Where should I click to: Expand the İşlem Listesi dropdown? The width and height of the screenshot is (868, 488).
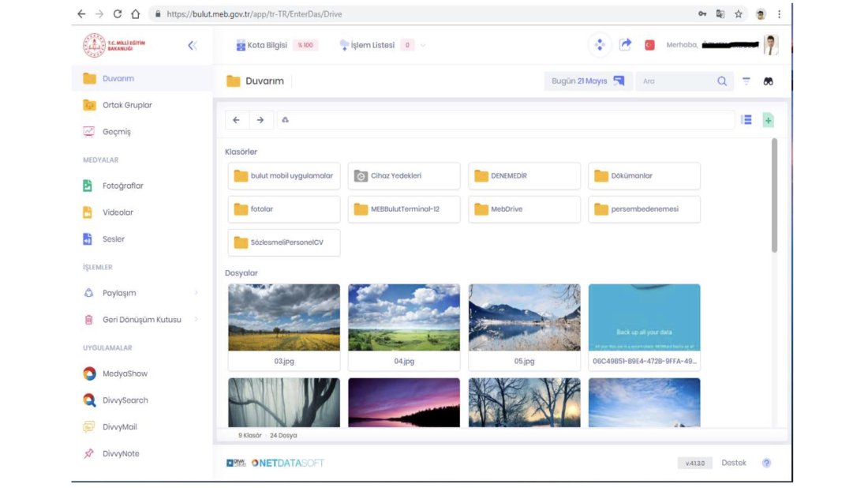423,45
